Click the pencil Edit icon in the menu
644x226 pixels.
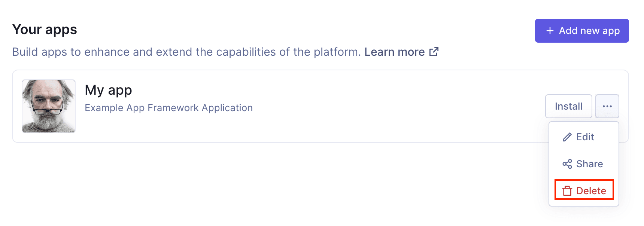[x=567, y=137]
